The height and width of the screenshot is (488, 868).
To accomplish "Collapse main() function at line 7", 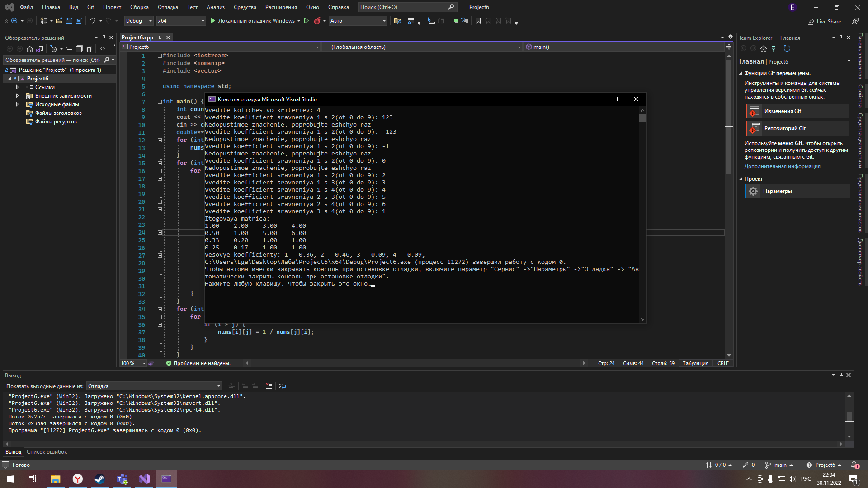I will 160,102.
